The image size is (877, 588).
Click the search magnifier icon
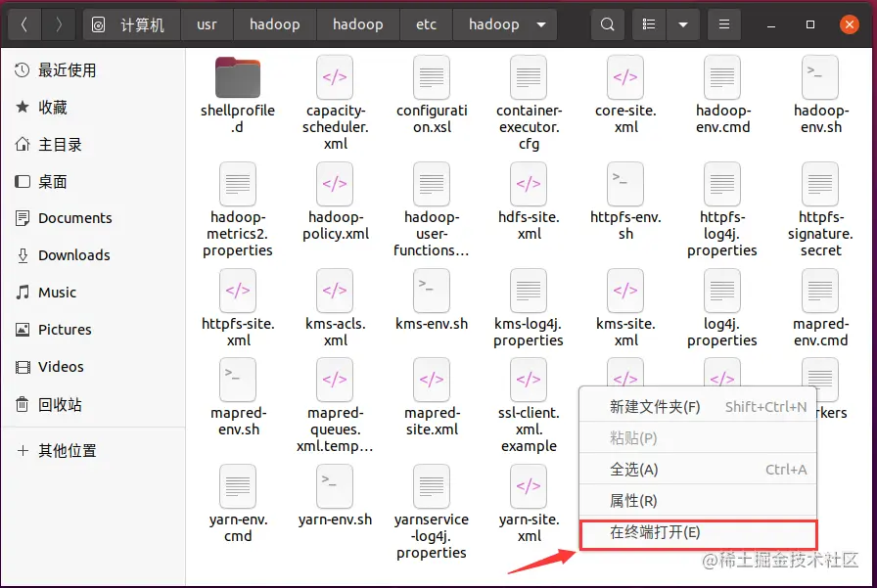[608, 24]
